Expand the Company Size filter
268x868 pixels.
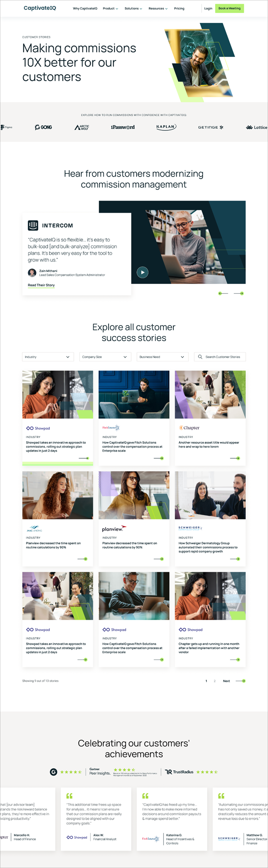(105, 357)
